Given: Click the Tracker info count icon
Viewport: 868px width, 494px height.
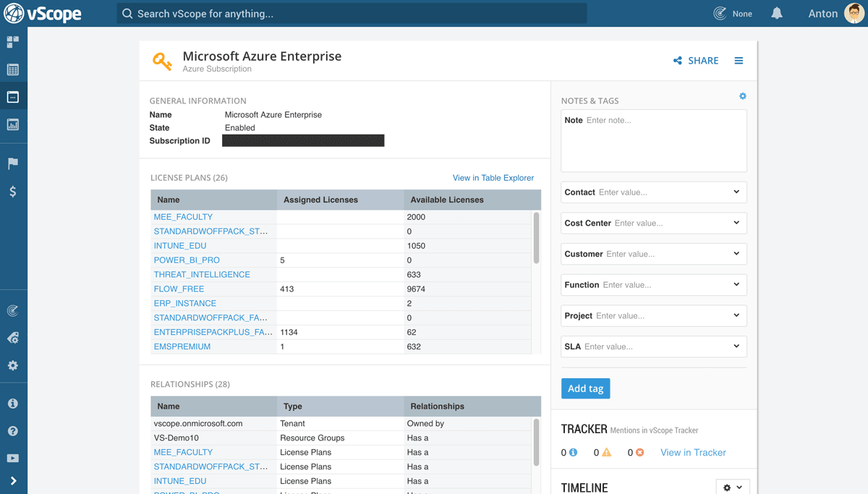Looking at the screenshot, I should pyautogui.click(x=574, y=453).
